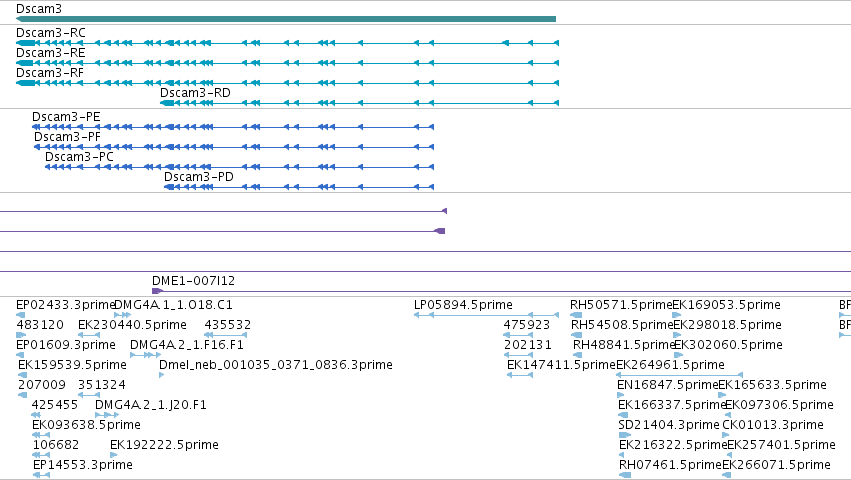Click the EK264961.5prime spliced EST glyph
The image size is (851, 480).
679,375
